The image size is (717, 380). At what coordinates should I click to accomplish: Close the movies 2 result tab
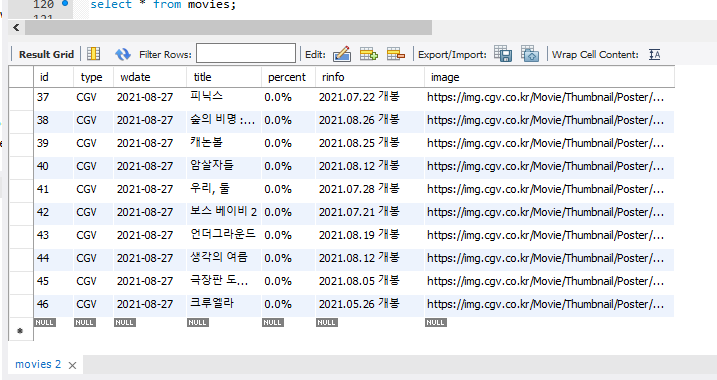click(72, 365)
